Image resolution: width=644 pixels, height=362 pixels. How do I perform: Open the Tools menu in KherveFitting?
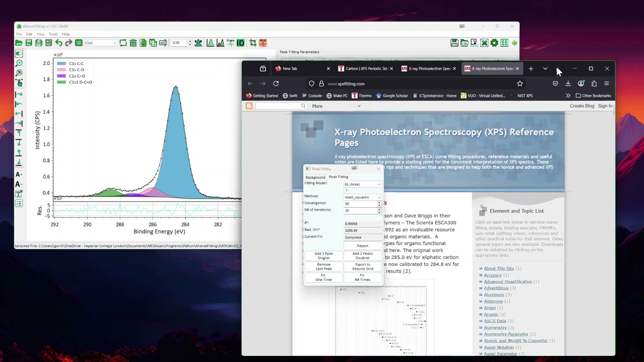(x=53, y=34)
